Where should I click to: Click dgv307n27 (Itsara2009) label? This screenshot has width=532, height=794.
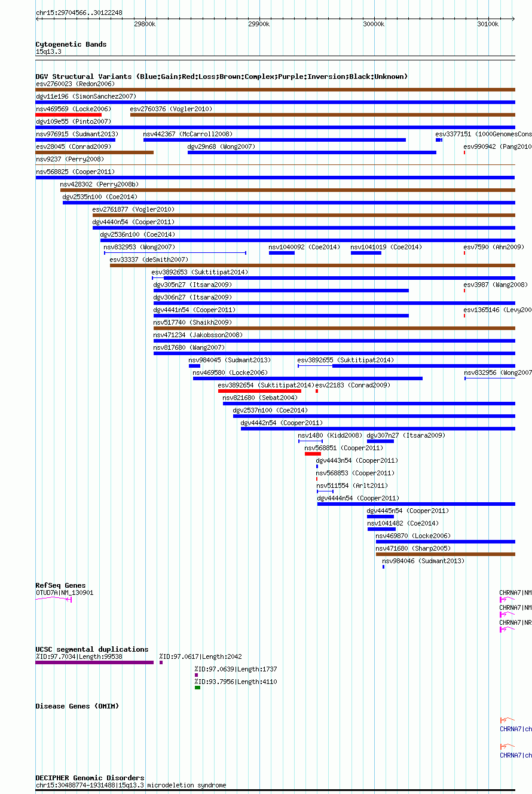[x=406, y=435]
